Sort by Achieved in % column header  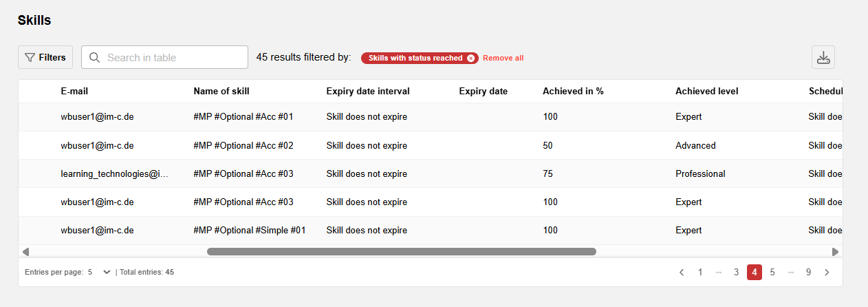click(x=573, y=92)
